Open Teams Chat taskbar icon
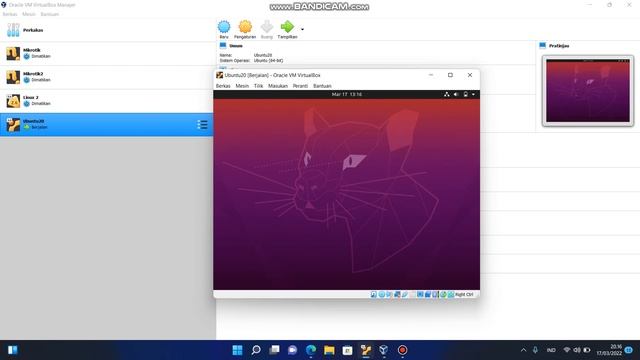 293,350
